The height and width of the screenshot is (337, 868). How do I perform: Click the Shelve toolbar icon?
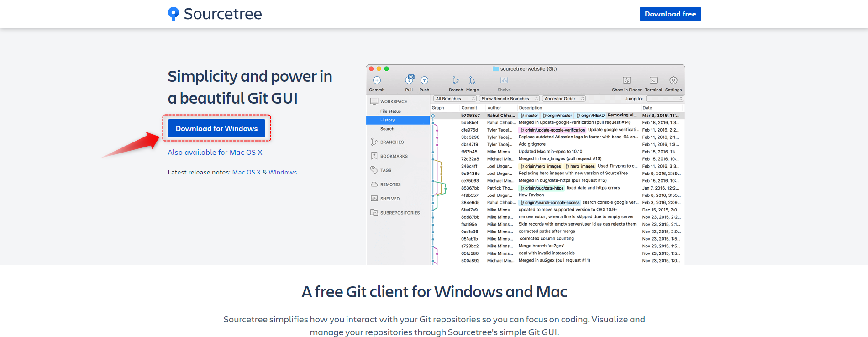coord(504,80)
